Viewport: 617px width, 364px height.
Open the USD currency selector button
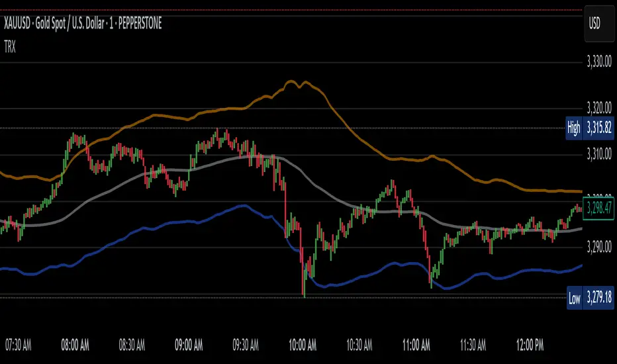click(599, 24)
